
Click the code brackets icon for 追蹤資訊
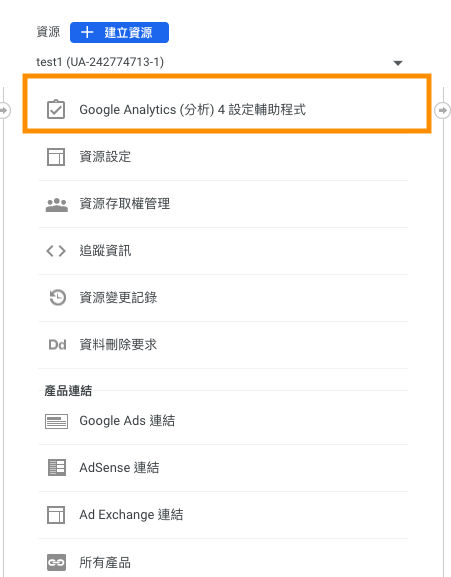(56, 251)
